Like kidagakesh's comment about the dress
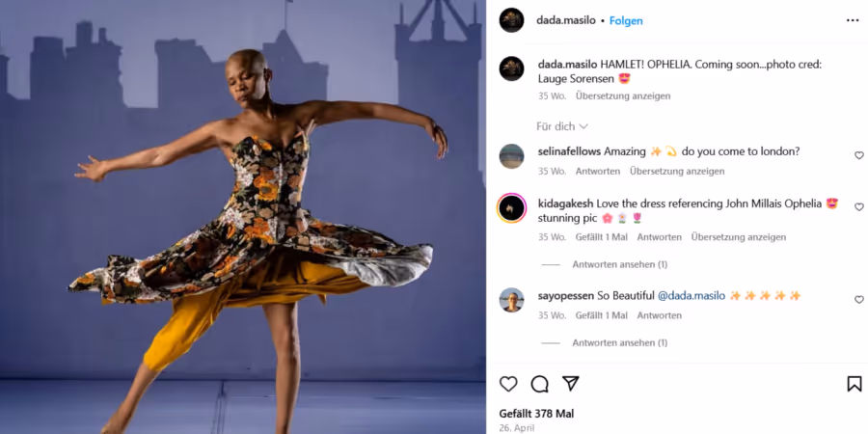The image size is (868, 434). click(858, 207)
